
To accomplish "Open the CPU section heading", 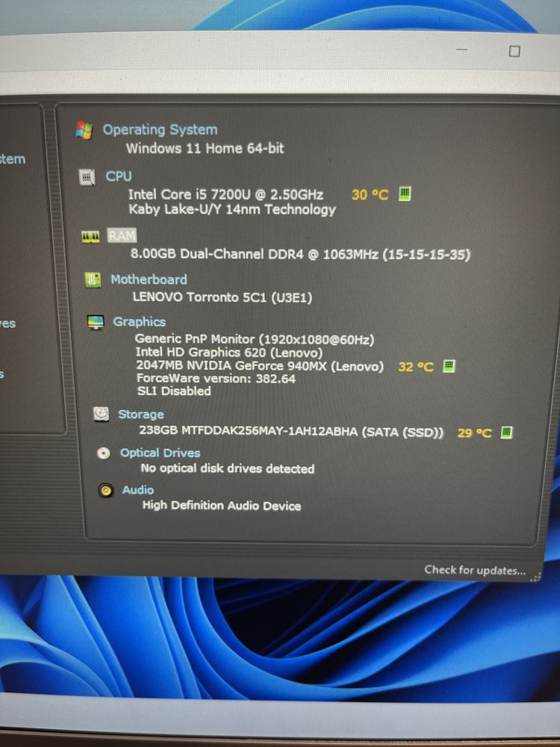I will click(x=119, y=176).
